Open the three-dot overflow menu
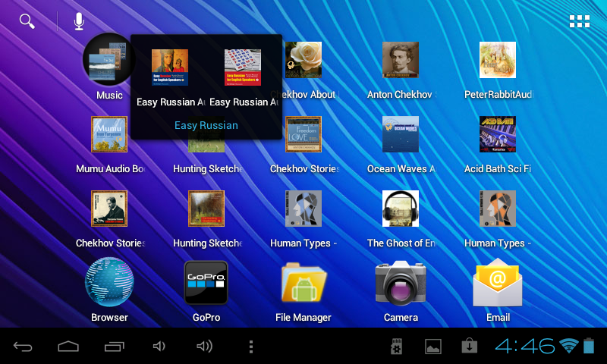This screenshot has width=607, height=364. [251, 347]
